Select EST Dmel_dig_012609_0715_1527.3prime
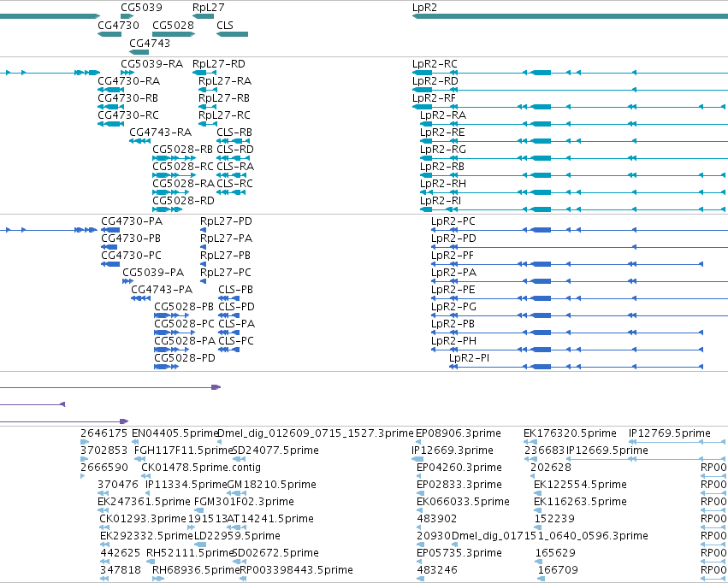 point(316,433)
